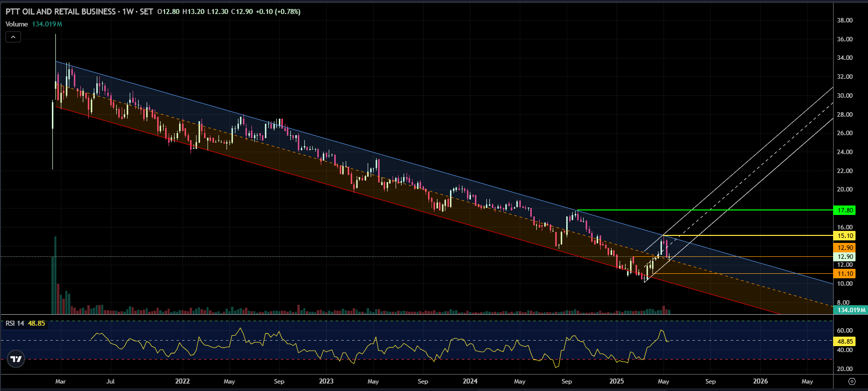Click the Jul label on time axis
This screenshot has width=868, height=391.
110,381
